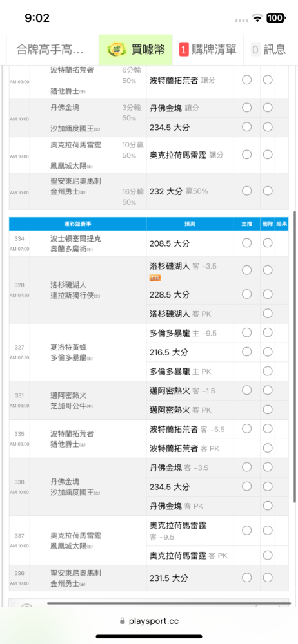Viewport: 298px width, 644px height.
Task: Select 刪除 for 丹佛金塊 客 PK
Action: pyautogui.click(x=268, y=506)
